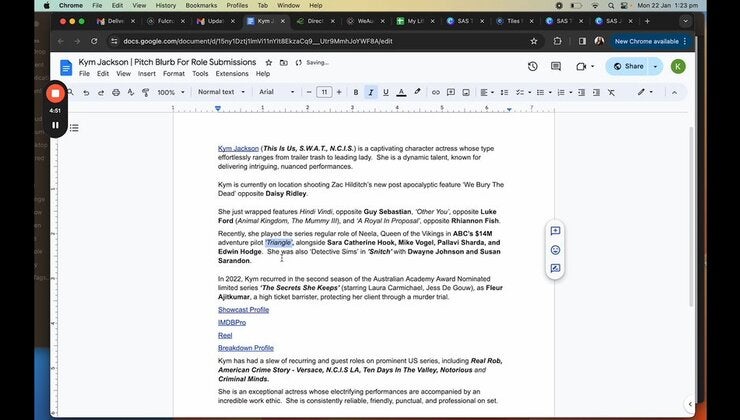
Task: Open the text alignment dropdown
Action: 487,92
